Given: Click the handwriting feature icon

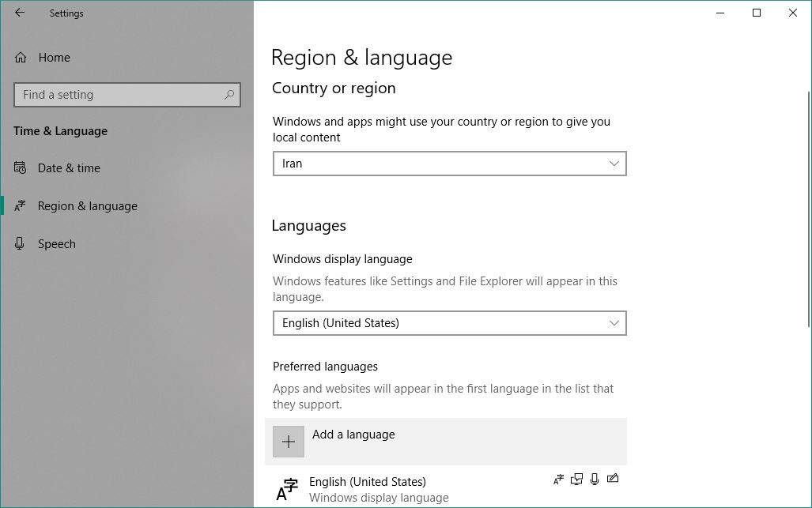Looking at the screenshot, I should [613, 479].
